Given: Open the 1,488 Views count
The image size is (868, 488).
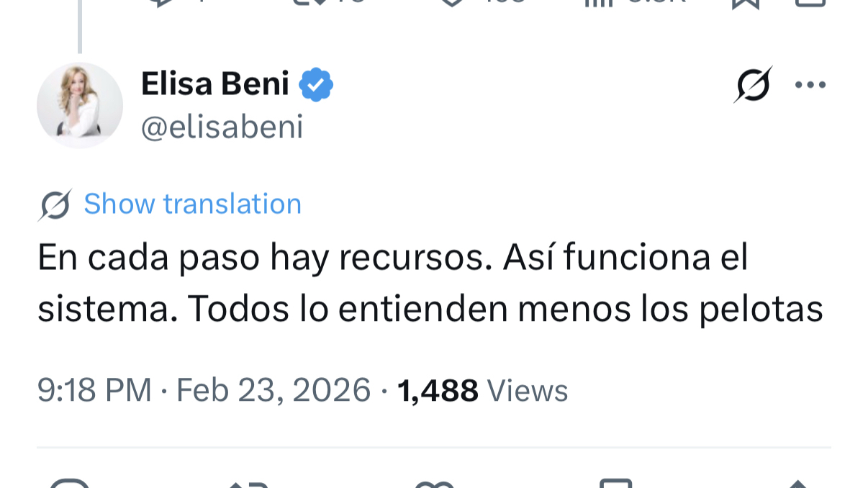Looking at the screenshot, I should [x=482, y=390].
